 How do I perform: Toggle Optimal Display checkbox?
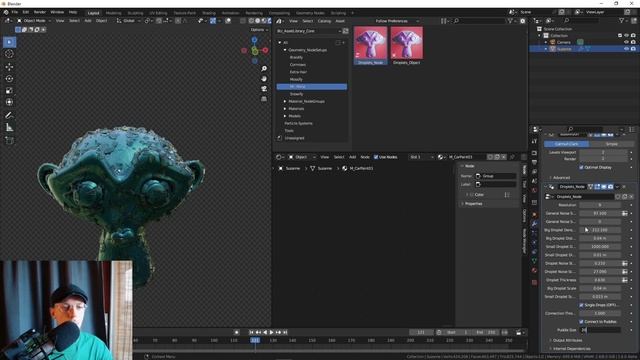(x=581, y=167)
